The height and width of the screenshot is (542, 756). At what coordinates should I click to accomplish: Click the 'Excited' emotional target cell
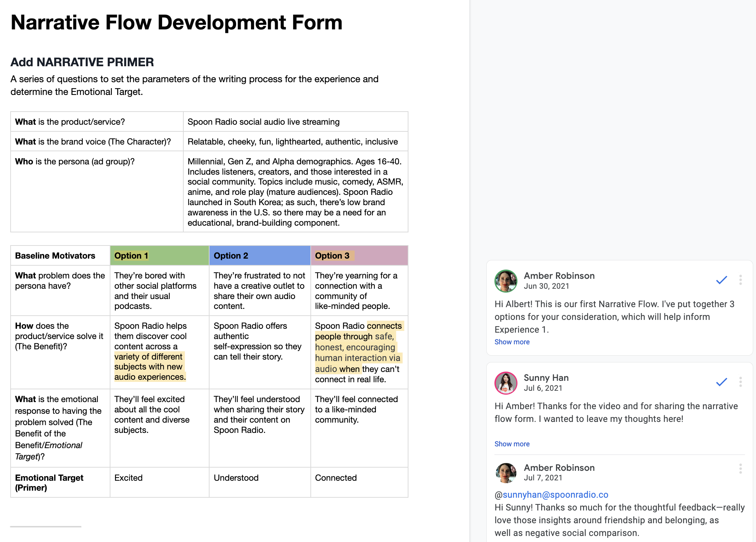[x=159, y=482]
